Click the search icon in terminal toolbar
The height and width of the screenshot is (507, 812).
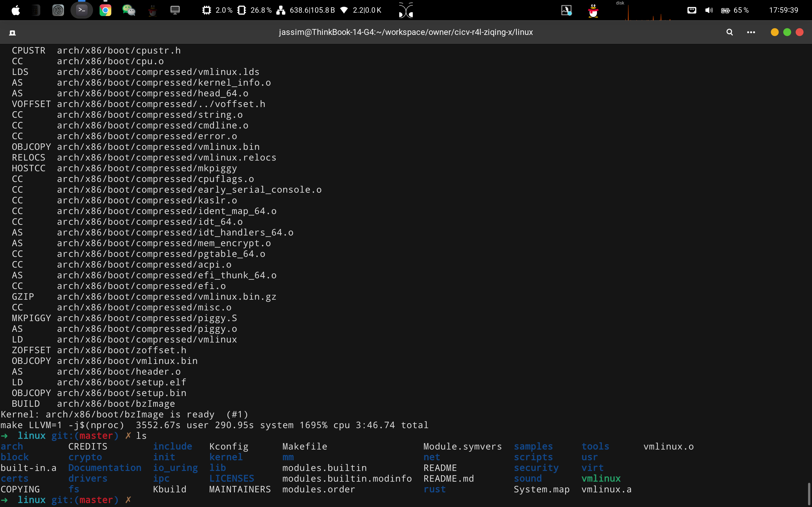point(730,32)
